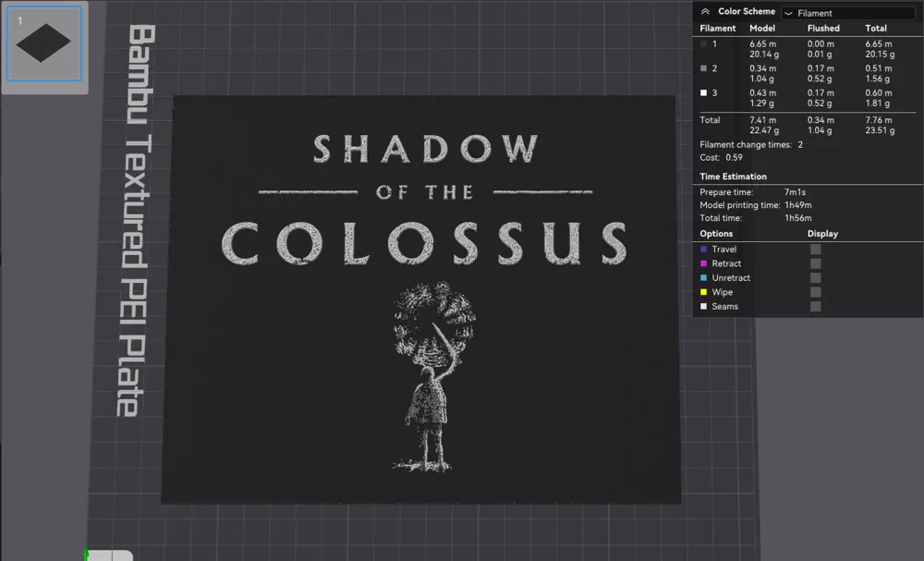Click filament 2 gray color swatch
924x561 pixels.
pos(703,68)
